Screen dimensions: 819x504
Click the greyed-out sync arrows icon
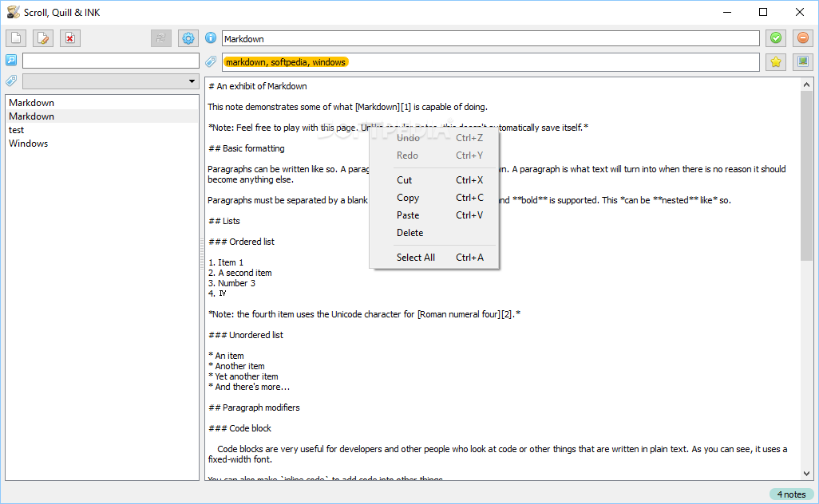161,38
